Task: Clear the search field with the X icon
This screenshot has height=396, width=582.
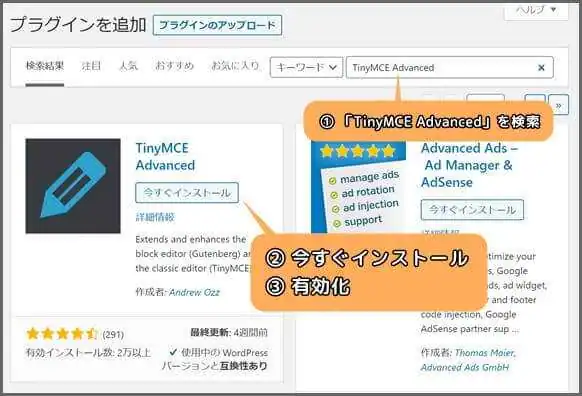Action: point(541,68)
